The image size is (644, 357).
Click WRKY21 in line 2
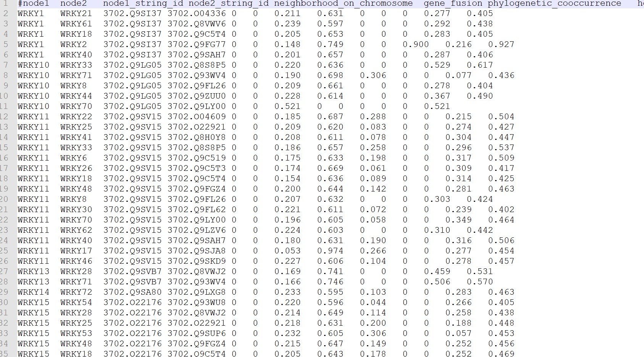tap(76, 13)
